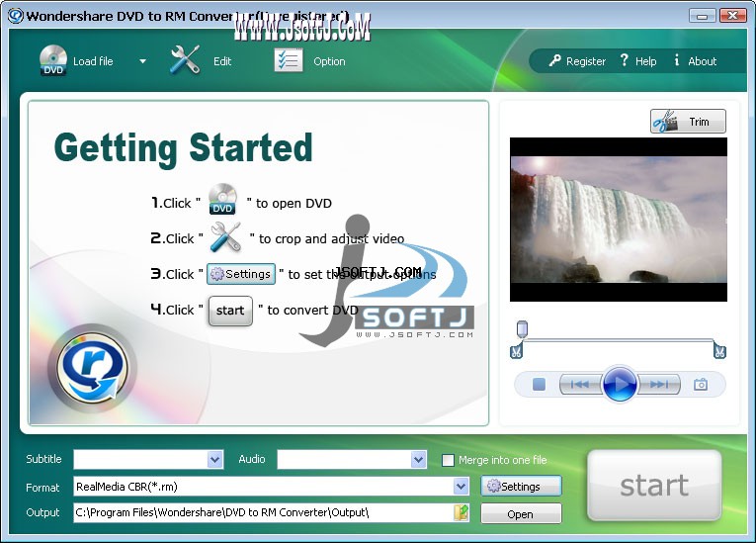Open the Option checklist icon
756x543 pixels.
(x=289, y=60)
